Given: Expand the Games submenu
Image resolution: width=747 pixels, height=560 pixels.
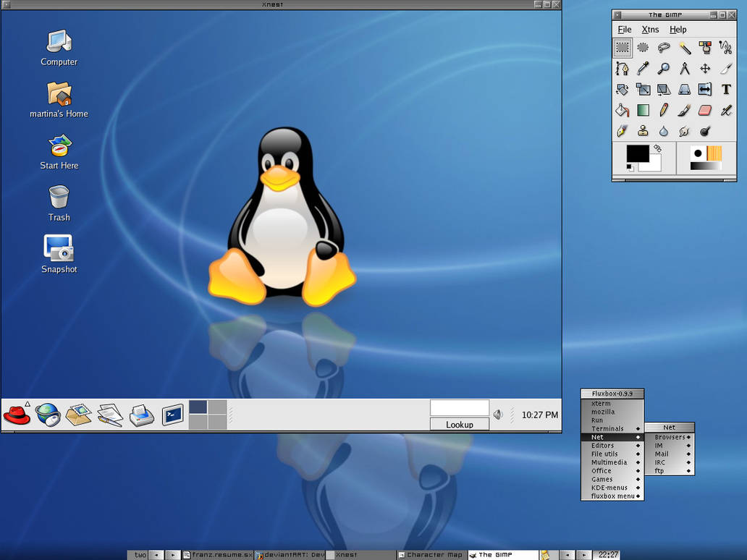Looking at the screenshot, I should pyautogui.click(x=612, y=479).
